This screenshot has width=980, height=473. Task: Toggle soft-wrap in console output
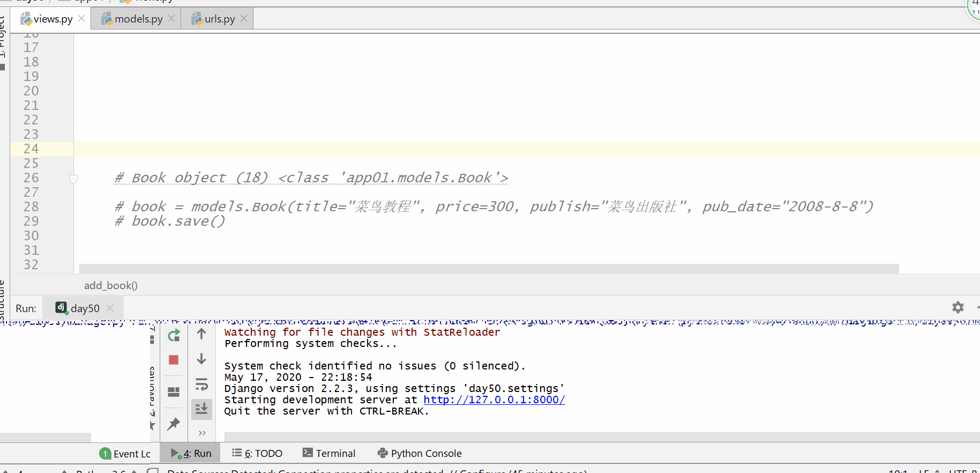[201, 385]
